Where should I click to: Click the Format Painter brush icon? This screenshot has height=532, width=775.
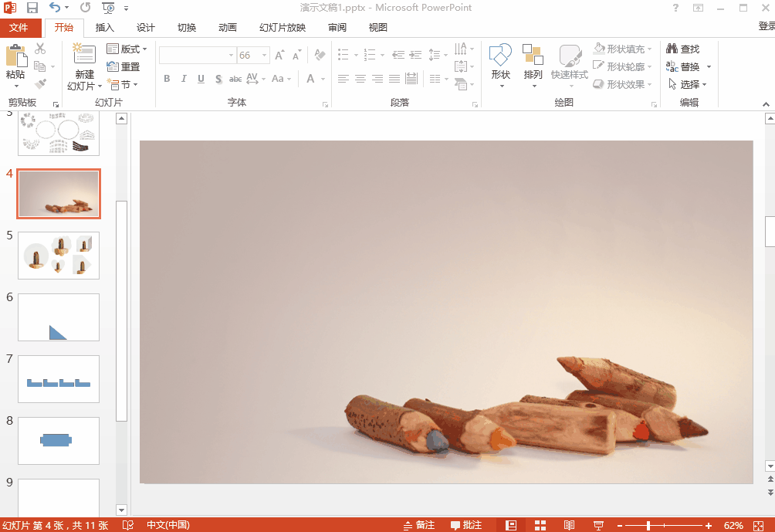tap(40, 83)
